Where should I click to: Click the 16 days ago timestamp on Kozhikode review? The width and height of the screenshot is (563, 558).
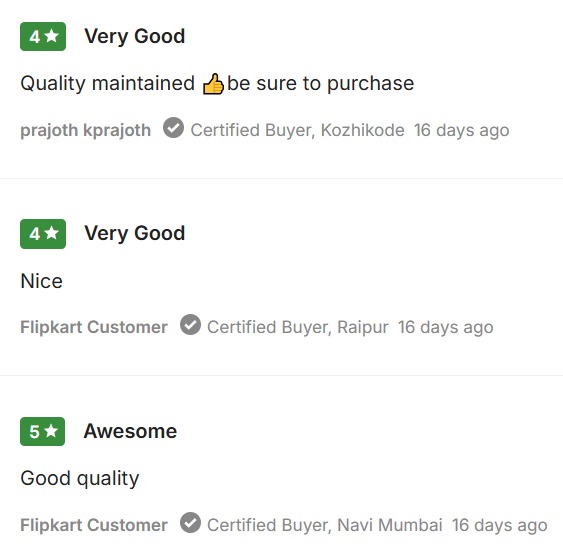(x=461, y=130)
